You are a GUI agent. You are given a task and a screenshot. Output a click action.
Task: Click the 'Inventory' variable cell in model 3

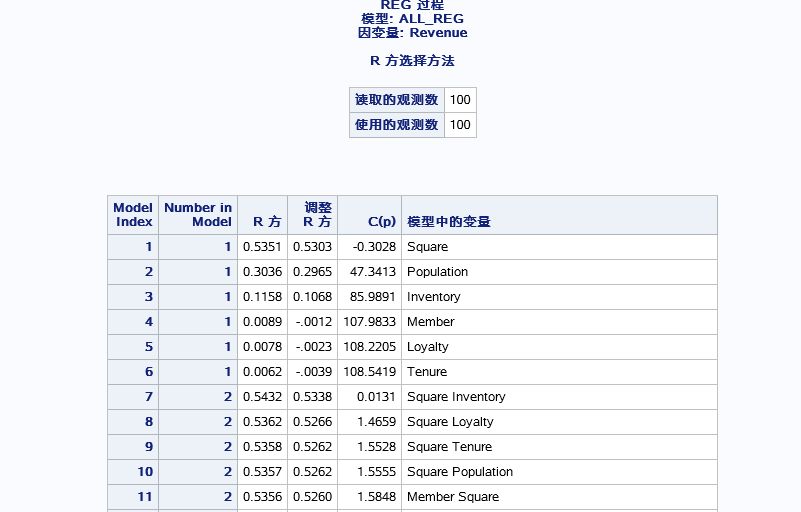pos(559,297)
